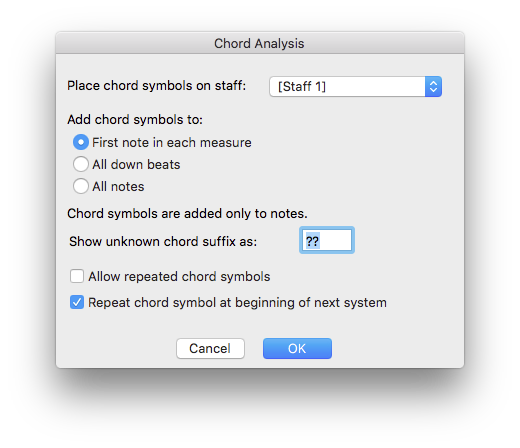Click 'Repeat chord symbol at beginning' label

pyautogui.click(x=237, y=303)
